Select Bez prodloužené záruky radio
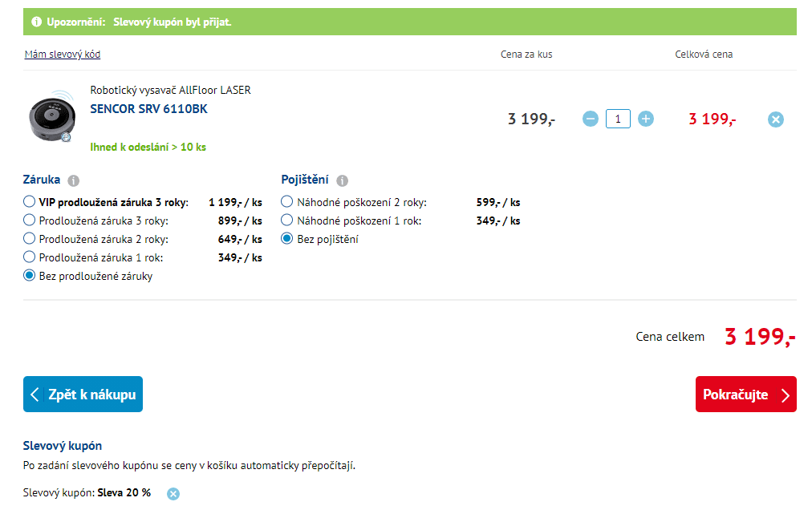The width and height of the screenshot is (812, 514). tap(30, 276)
